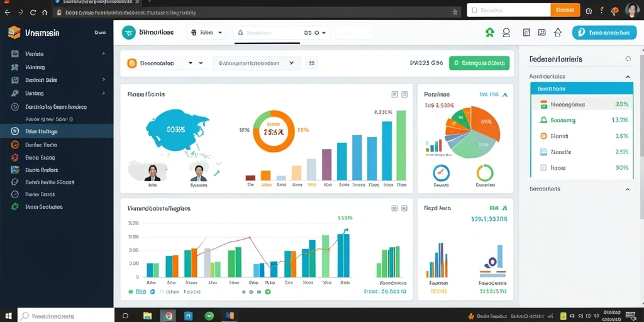Screen dimensions: 644x322
Task: Select the highlighted item in the sidebar
Action: tap(57, 131)
